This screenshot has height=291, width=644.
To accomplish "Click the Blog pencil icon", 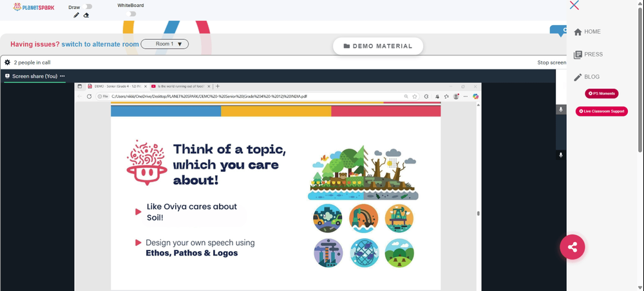I will 578,77.
